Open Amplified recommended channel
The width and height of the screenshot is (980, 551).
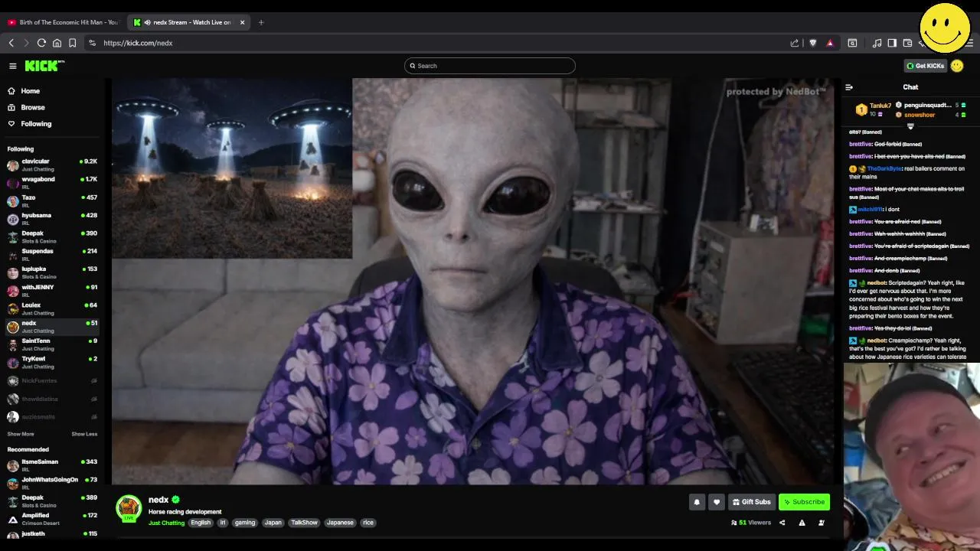pos(52,518)
